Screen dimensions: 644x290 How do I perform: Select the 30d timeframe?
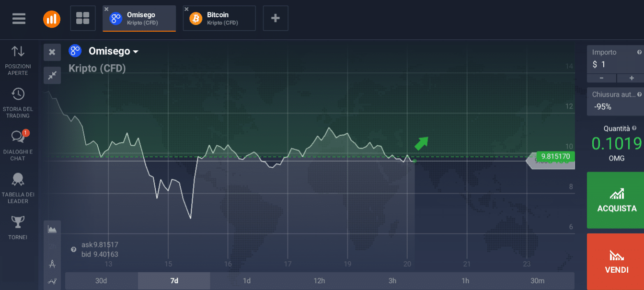[x=101, y=281]
